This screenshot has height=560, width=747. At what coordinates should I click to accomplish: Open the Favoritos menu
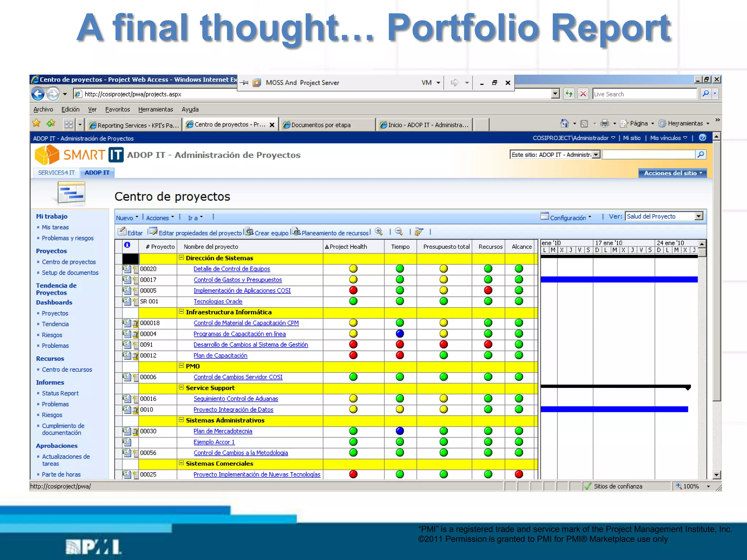[x=117, y=109]
